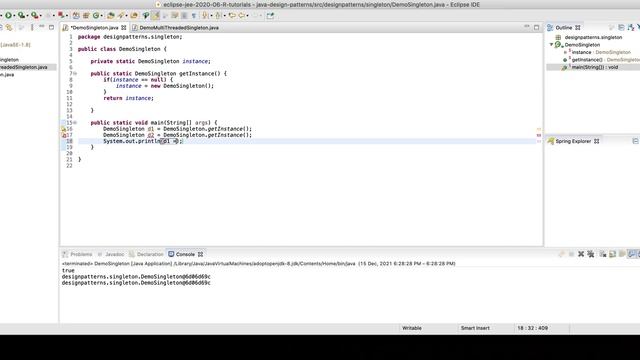
Task: Select designpatterns.singleton package in Outline
Action: tap(593, 37)
